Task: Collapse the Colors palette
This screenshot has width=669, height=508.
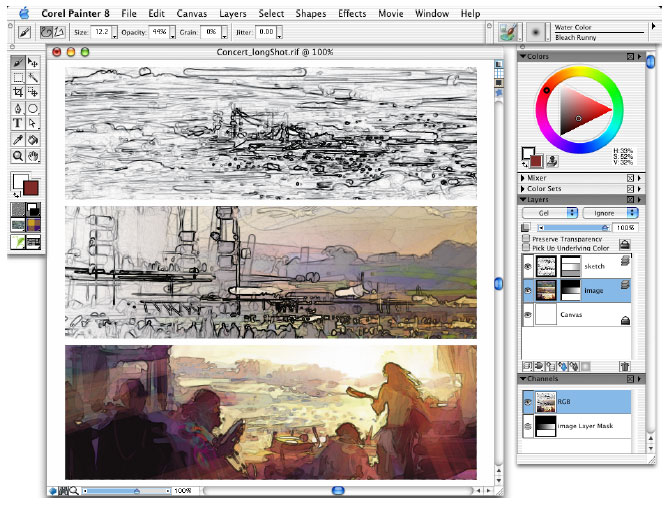Action: 523,56
